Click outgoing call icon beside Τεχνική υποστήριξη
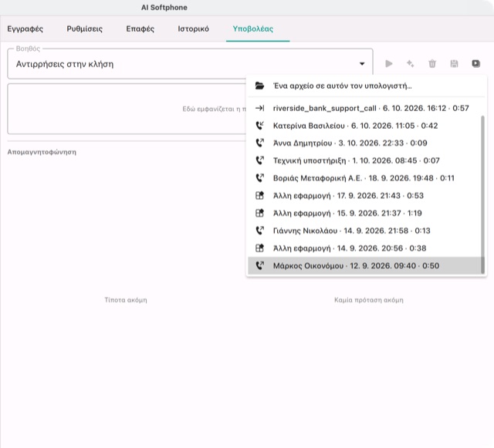Image resolution: width=494 pixels, height=448 pixels. point(259,160)
